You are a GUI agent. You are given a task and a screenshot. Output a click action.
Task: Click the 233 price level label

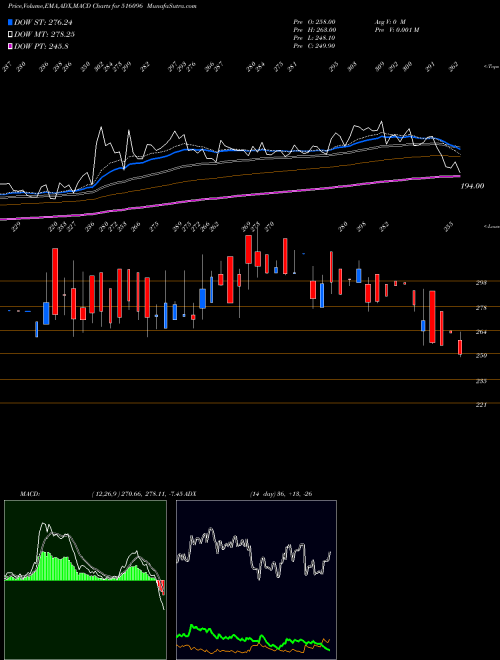tap(481, 381)
